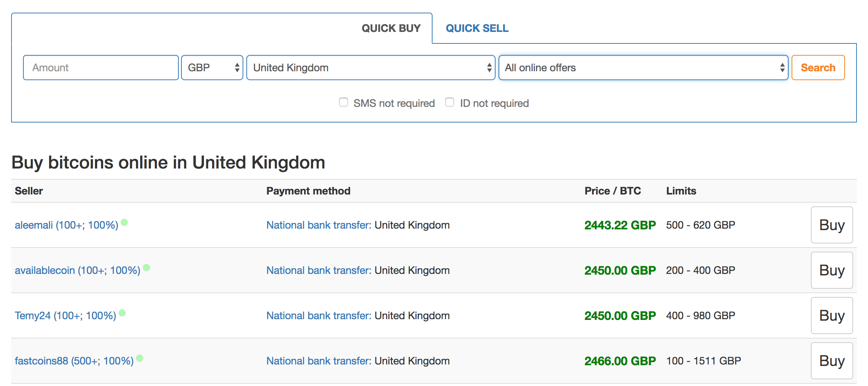Switch to the QUICK BUY tab
This screenshot has height=386, width=868.
click(x=391, y=28)
